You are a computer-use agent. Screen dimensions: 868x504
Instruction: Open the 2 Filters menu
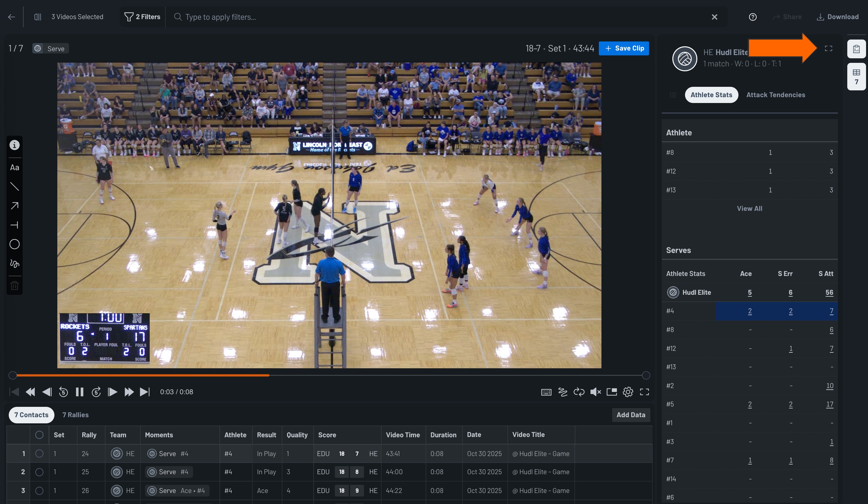pyautogui.click(x=142, y=17)
